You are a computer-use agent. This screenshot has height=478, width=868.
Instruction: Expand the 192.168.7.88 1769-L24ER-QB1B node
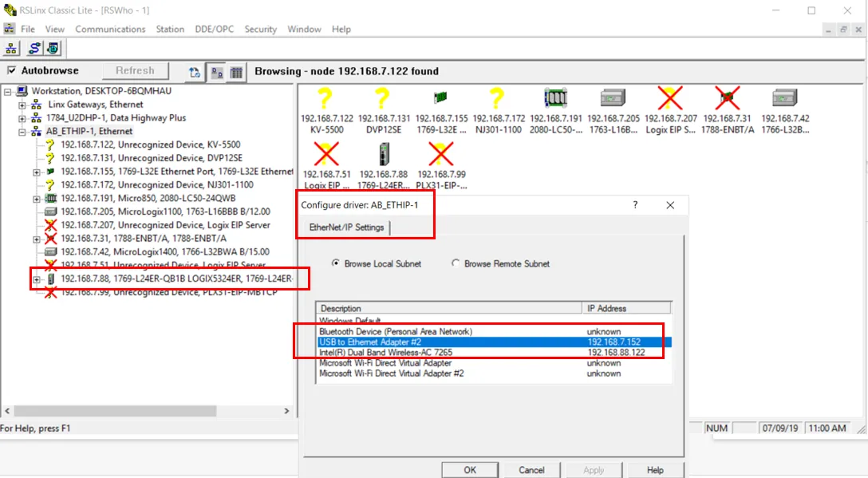(37, 279)
